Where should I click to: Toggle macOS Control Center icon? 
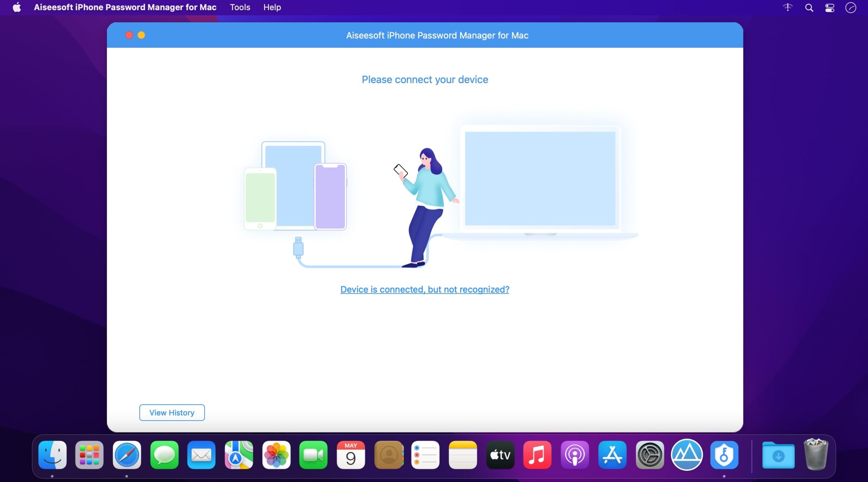830,6
